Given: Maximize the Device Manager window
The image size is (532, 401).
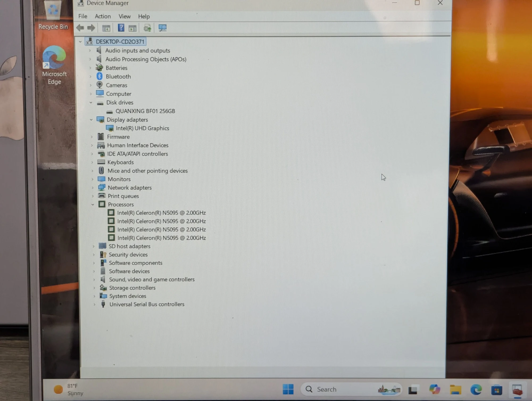Looking at the screenshot, I should [x=417, y=3].
